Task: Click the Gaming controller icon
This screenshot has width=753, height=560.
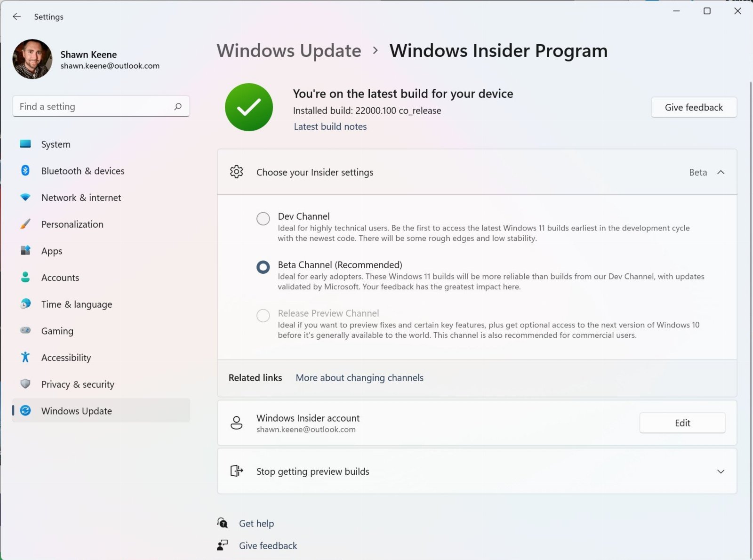Action: pyautogui.click(x=25, y=330)
